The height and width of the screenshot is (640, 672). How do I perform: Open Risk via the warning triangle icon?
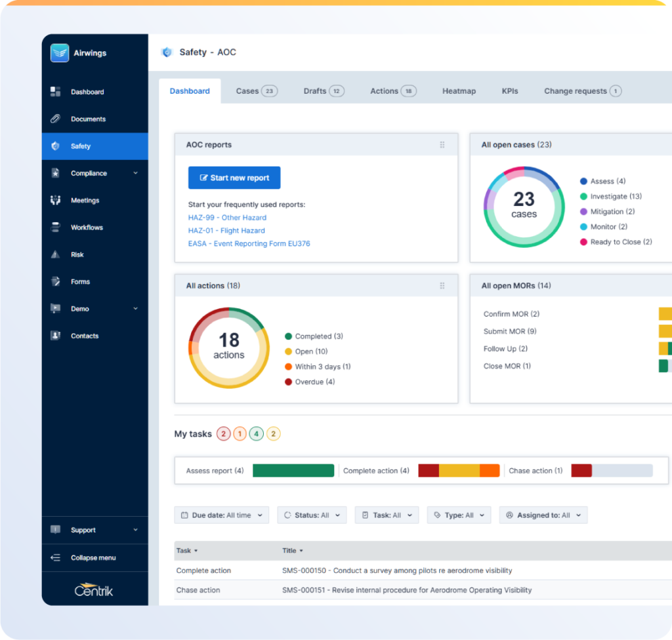(x=56, y=254)
